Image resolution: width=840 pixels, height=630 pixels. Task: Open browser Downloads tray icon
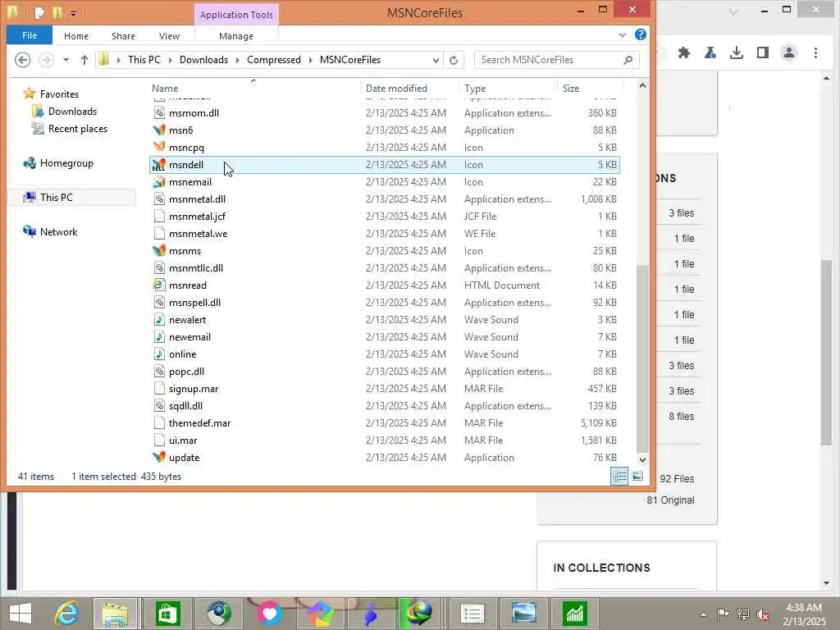pyautogui.click(x=737, y=52)
